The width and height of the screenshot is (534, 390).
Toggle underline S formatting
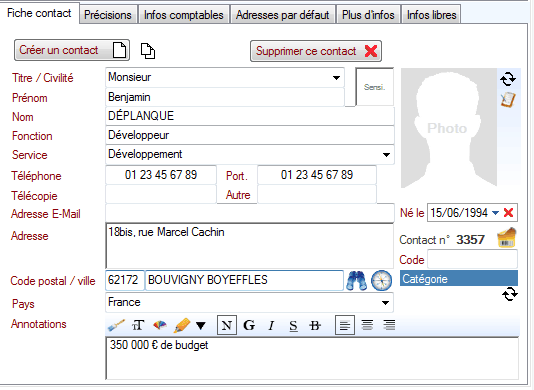point(293,326)
